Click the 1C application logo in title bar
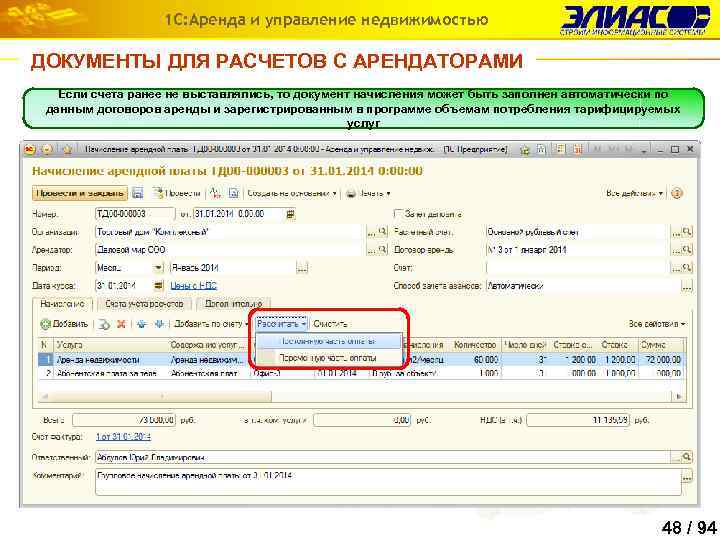The height and width of the screenshot is (540, 720). point(29,149)
